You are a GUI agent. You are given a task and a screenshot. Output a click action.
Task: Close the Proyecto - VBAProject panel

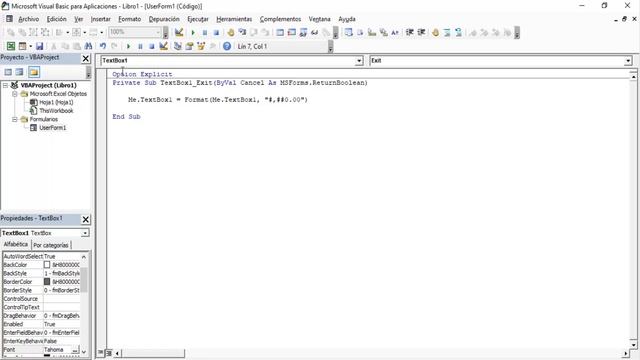point(86,59)
